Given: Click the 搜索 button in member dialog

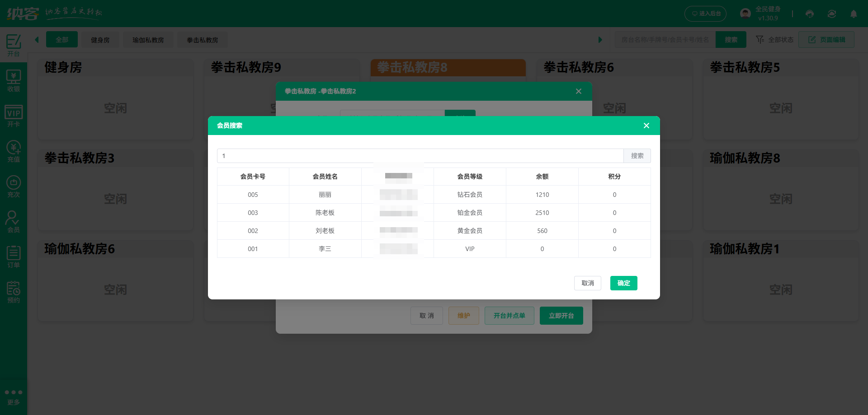Looking at the screenshot, I should point(637,156).
